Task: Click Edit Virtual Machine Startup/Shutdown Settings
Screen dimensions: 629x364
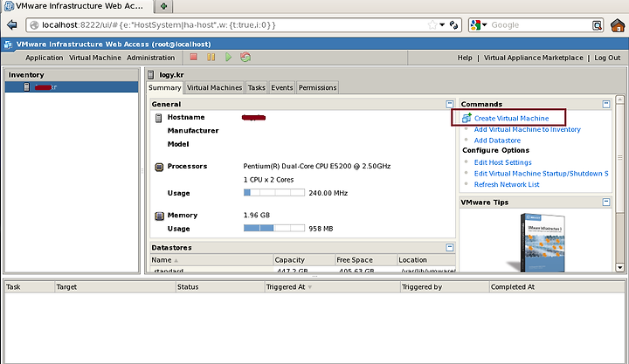Action: 541,174
